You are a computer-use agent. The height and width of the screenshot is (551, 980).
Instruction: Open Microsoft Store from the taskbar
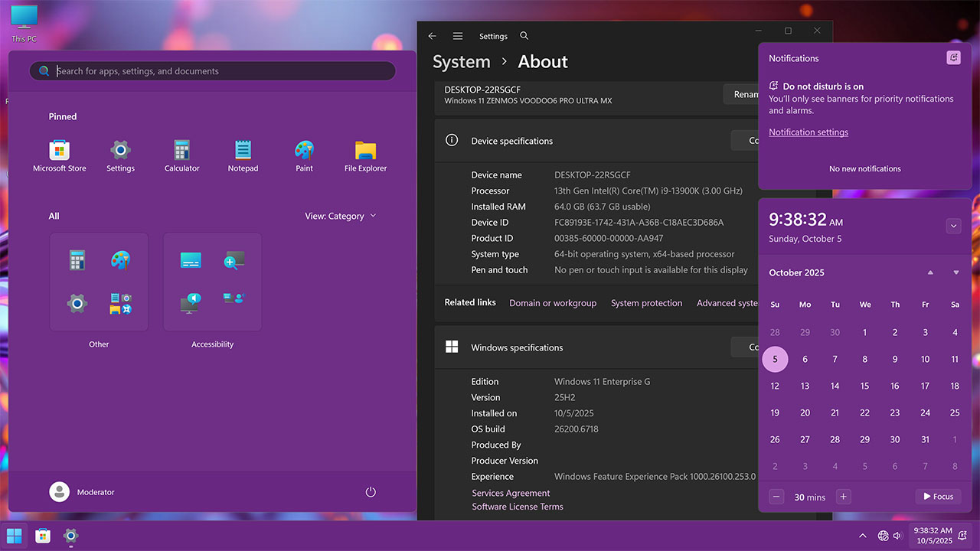tap(43, 536)
